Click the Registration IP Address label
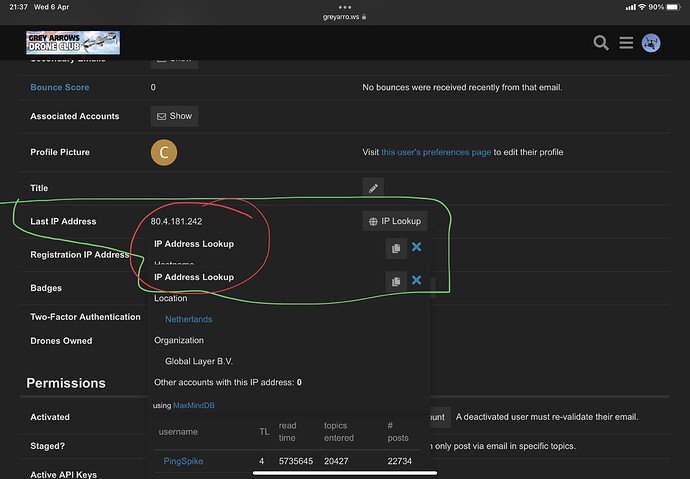Image resolution: width=690 pixels, height=479 pixels. point(80,255)
